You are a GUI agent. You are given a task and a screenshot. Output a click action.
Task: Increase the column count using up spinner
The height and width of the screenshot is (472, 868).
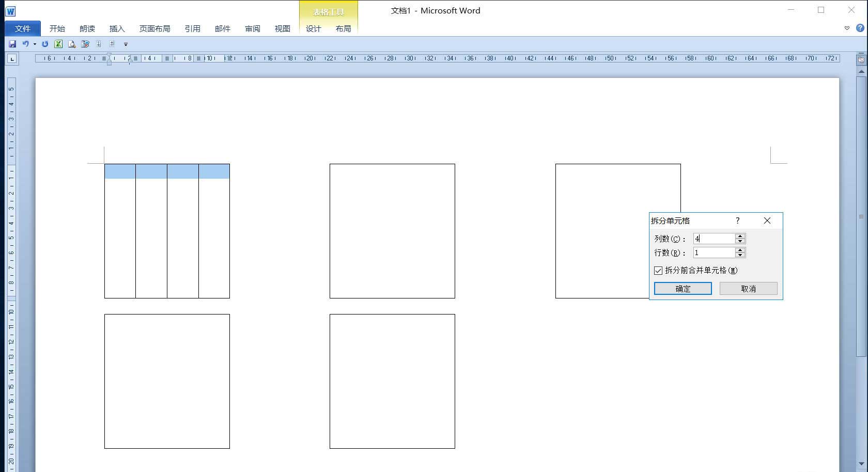pos(740,236)
